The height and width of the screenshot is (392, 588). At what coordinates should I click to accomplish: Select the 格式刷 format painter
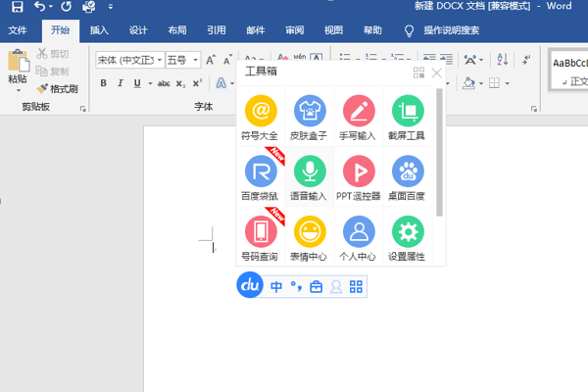pyautogui.click(x=57, y=89)
